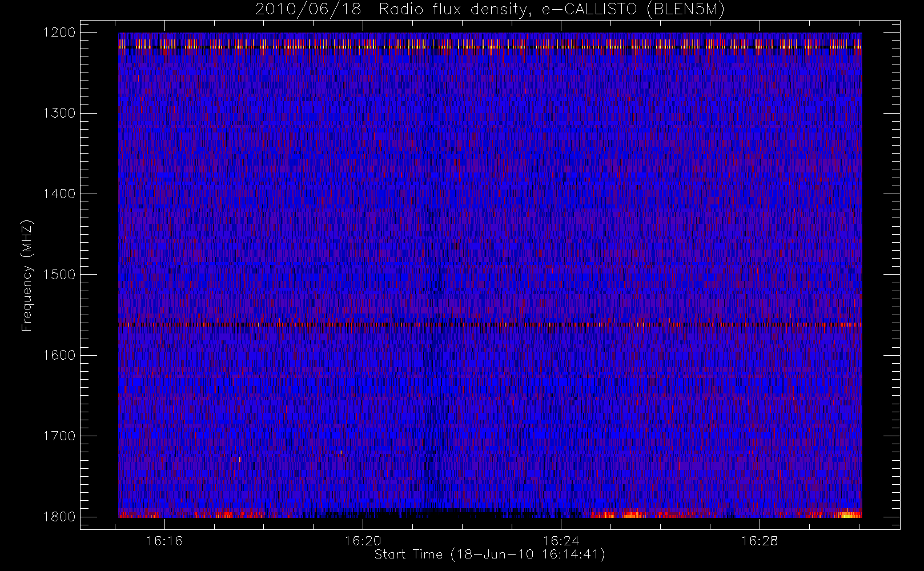924x571 pixels.
Task: Click the 16:24 time tick label
Action: point(561,541)
